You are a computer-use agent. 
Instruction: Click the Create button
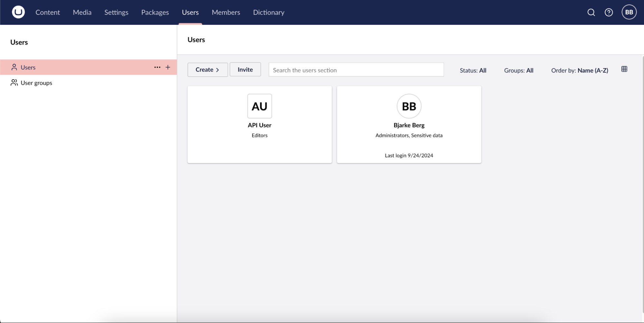point(207,69)
